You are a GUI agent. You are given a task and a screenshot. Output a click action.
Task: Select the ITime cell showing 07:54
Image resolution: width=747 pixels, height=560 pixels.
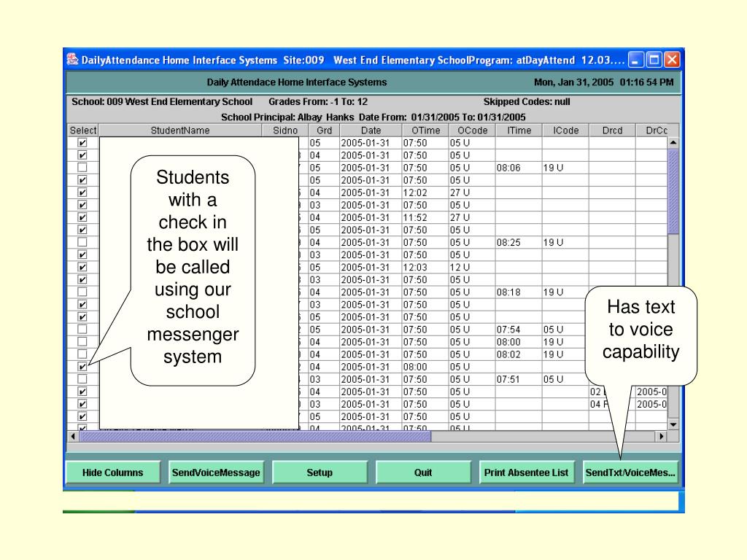click(x=519, y=329)
